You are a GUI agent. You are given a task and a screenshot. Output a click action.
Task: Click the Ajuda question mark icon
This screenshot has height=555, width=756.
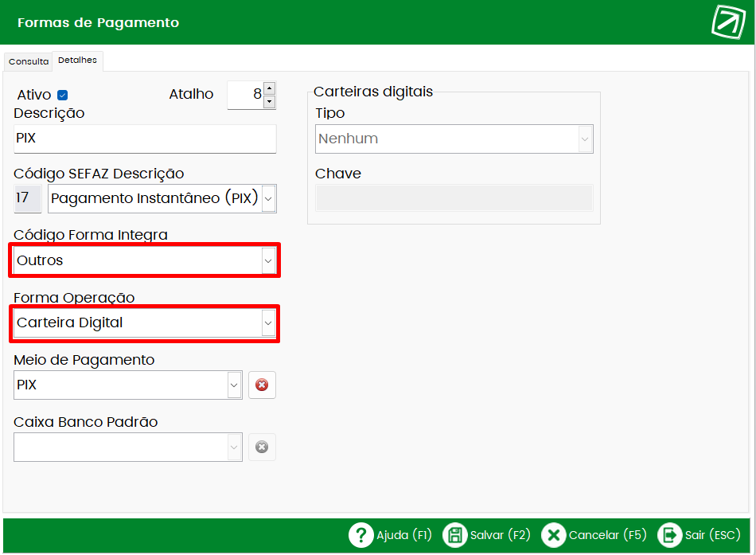tap(360, 535)
